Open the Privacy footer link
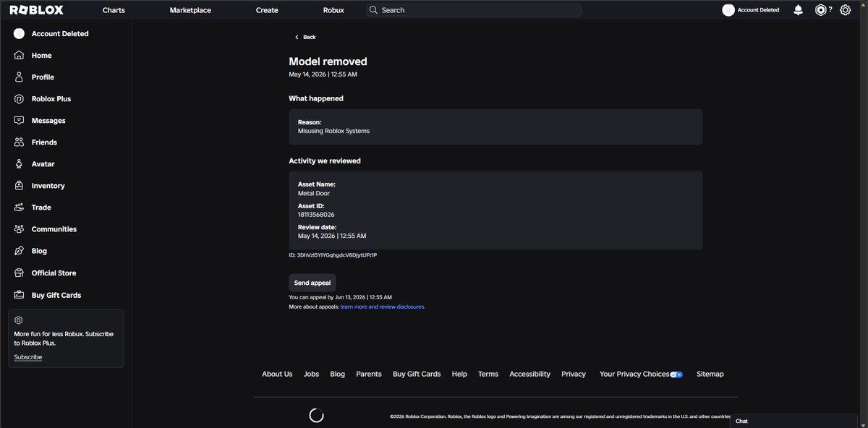Viewport: 868px width, 428px height. [x=574, y=374]
